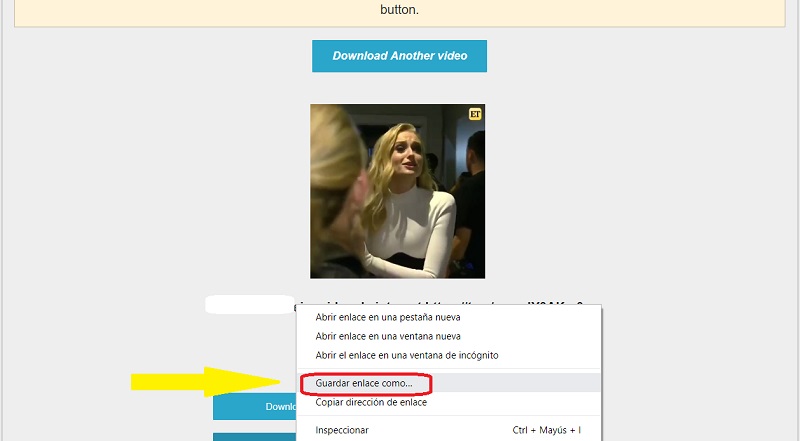
Task: Click the Download Another video button
Action: [x=399, y=56]
